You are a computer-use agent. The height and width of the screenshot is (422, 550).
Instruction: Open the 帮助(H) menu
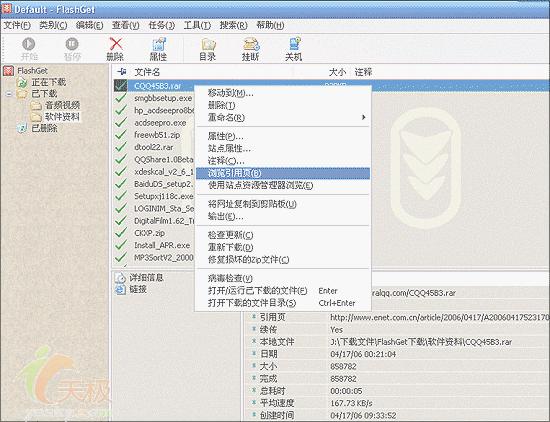[270, 25]
